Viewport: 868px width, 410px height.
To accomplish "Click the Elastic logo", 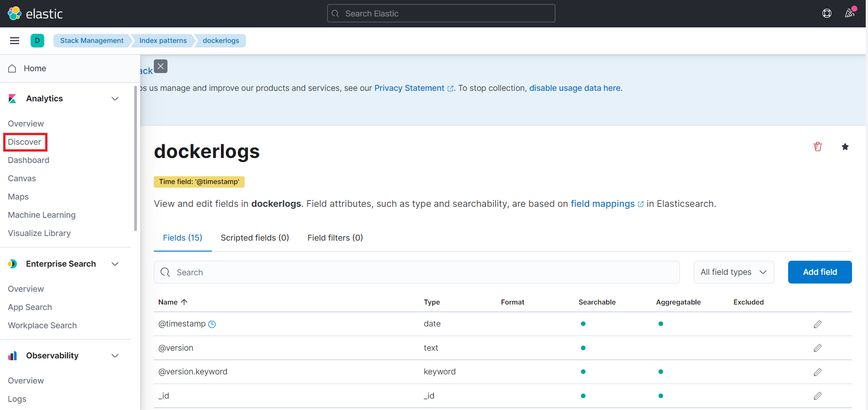I will (35, 14).
